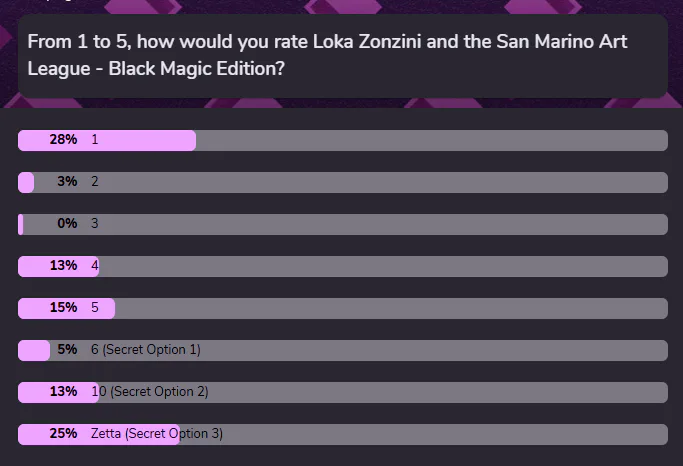
Task: Choose rating 5 poll bar
Action: pos(343,308)
